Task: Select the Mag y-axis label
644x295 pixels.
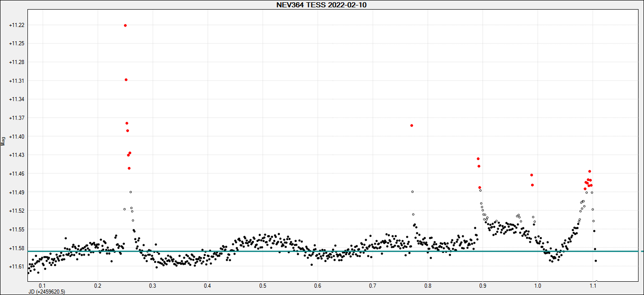Action: pyautogui.click(x=3, y=141)
